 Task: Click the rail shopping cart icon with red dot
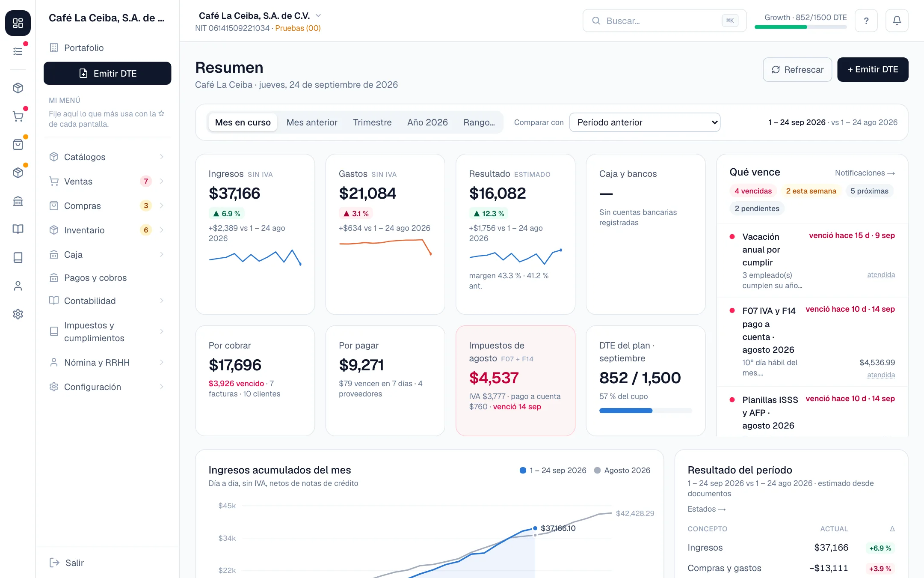tap(18, 116)
